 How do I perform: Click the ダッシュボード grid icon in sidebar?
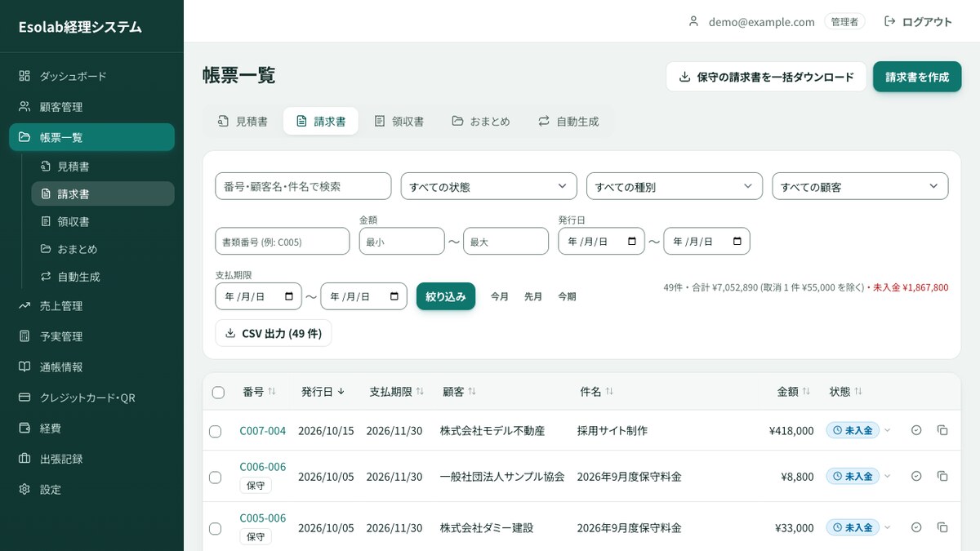pos(24,76)
